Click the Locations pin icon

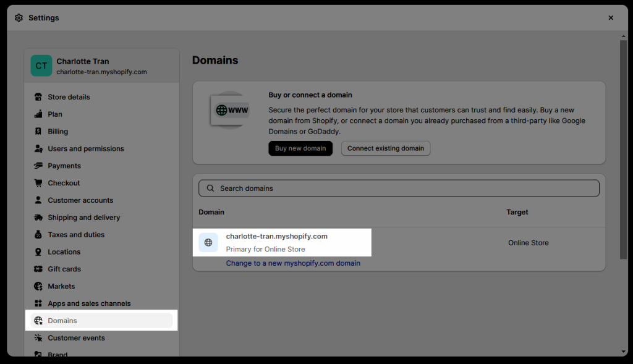(38, 252)
